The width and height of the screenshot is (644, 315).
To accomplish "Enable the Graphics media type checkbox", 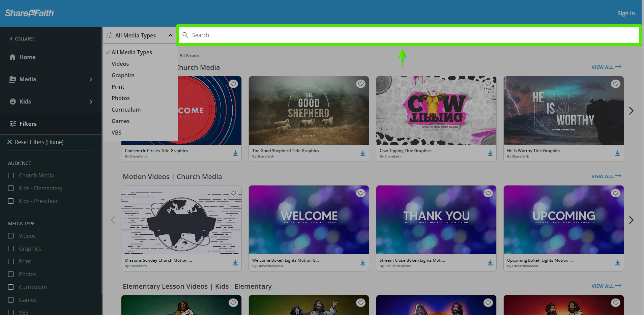I will (x=11, y=249).
